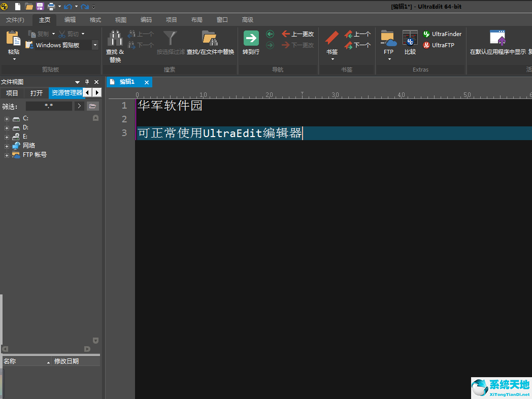
Task: Click Show in default application icon
Action: click(497, 38)
